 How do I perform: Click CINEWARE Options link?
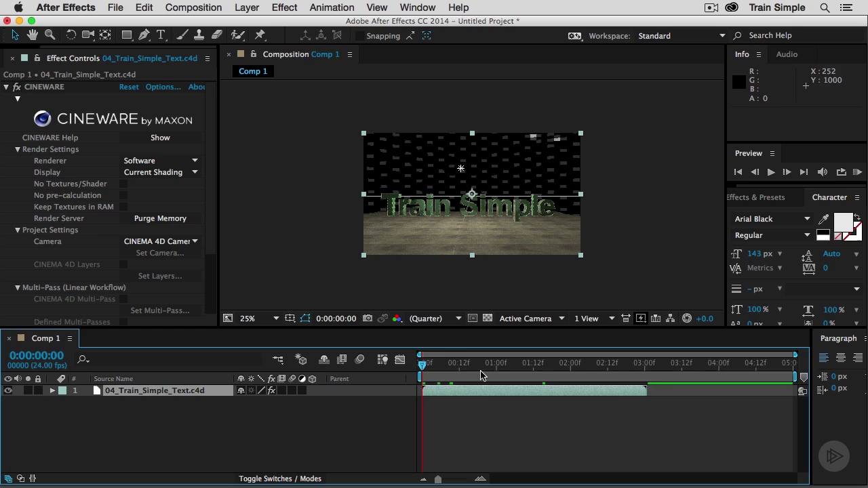click(x=163, y=87)
